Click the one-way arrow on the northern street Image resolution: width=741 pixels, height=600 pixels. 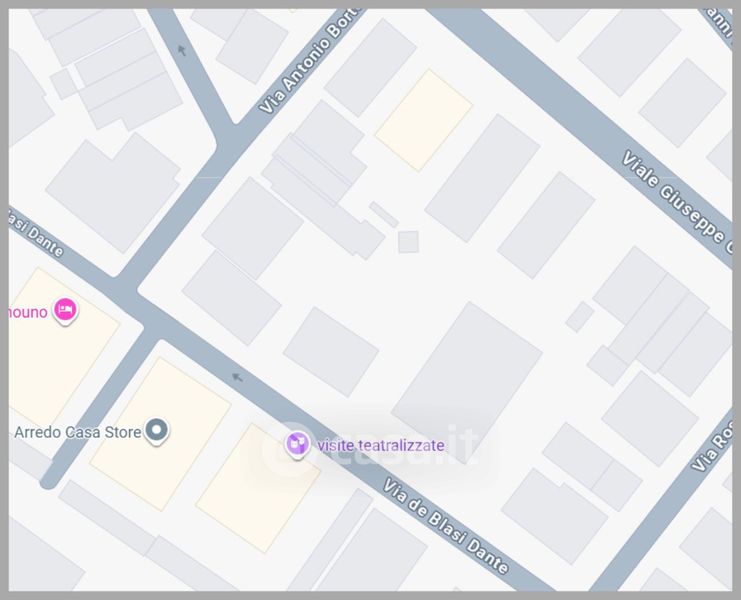181,50
